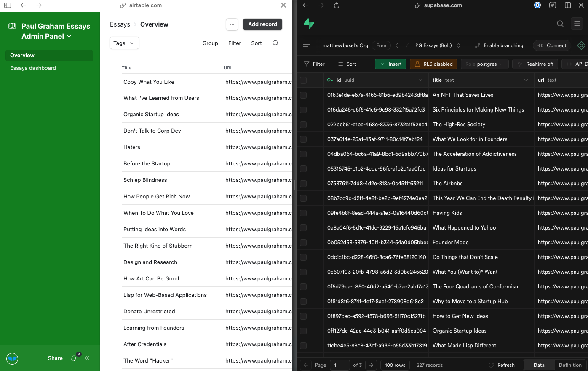Click the Refresh button
The height and width of the screenshot is (371, 588).
(x=501, y=365)
